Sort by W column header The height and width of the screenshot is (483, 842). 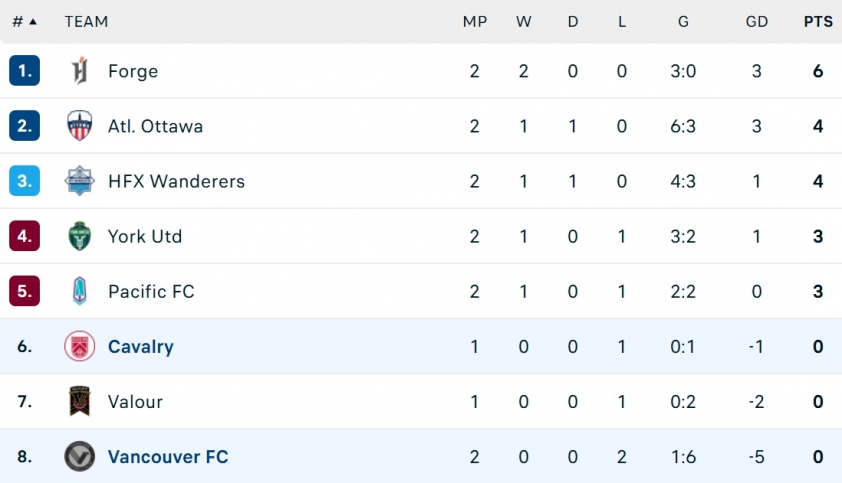coord(524,21)
